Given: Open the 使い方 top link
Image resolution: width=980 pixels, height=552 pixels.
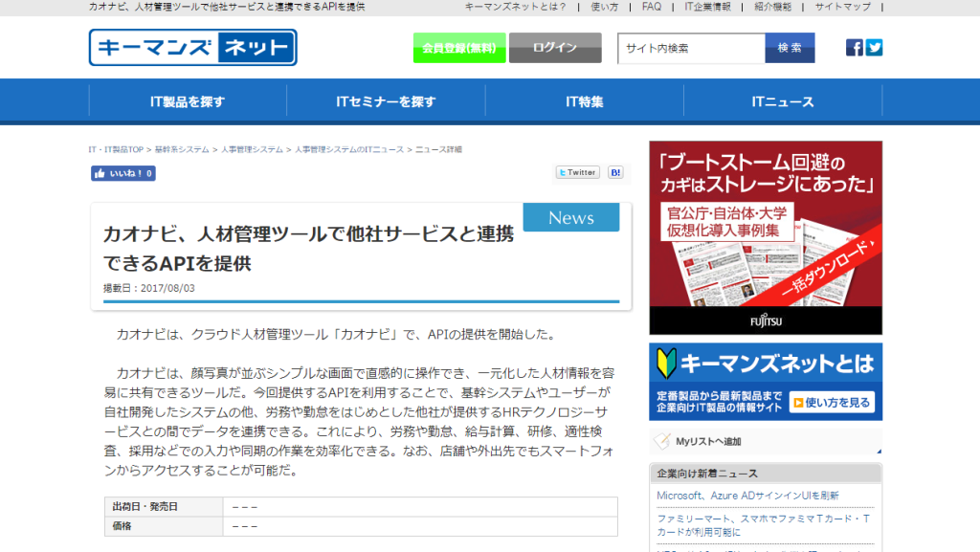Looking at the screenshot, I should click(605, 7).
